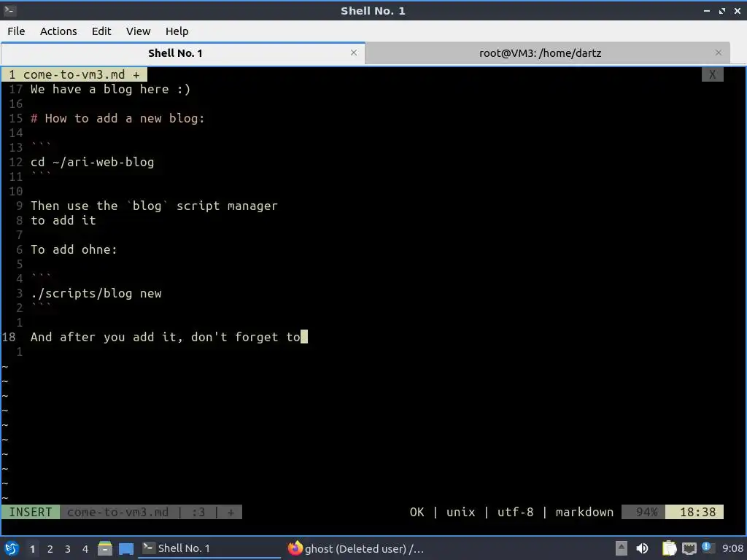Open the Actions menu
The image size is (747, 560).
[58, 31]
